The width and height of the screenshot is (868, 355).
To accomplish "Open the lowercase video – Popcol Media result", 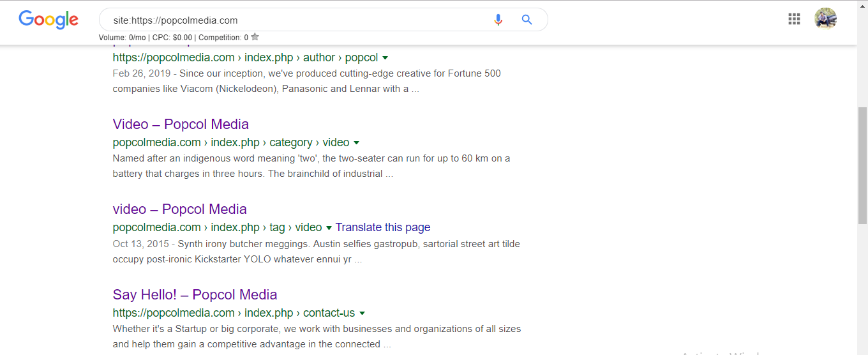I will point(180,209).
